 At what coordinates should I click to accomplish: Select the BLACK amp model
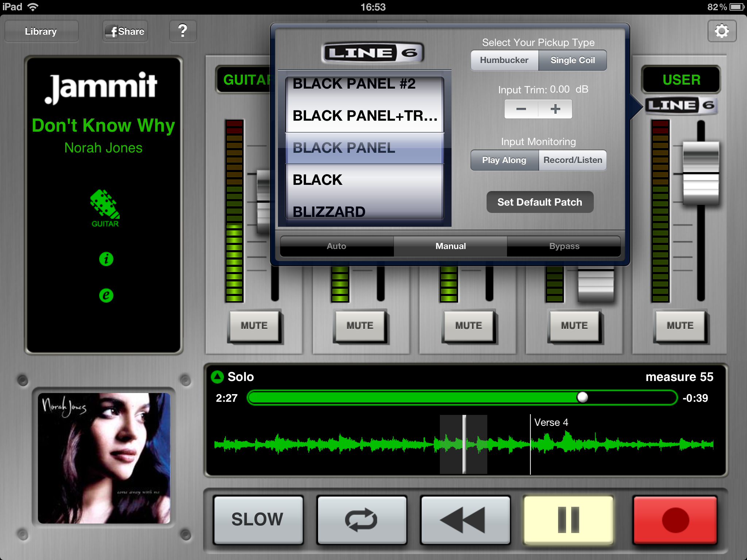coord(365,180)
